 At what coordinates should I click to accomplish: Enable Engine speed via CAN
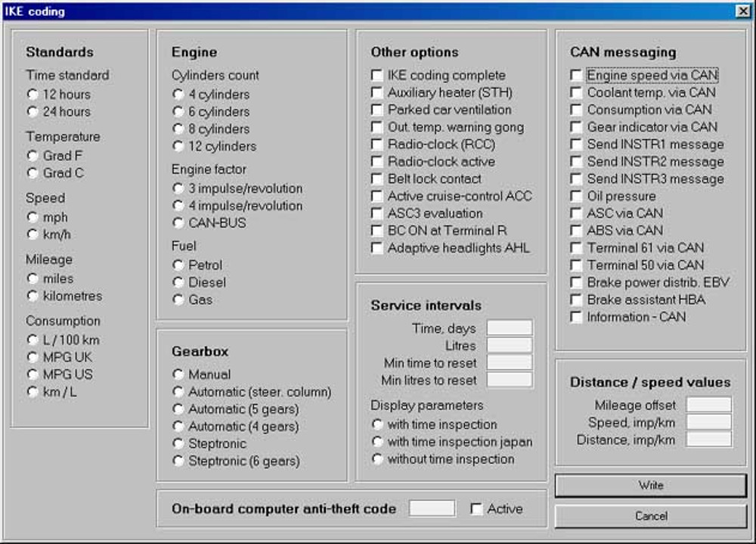pyautogui.click(x=577, y=75)
